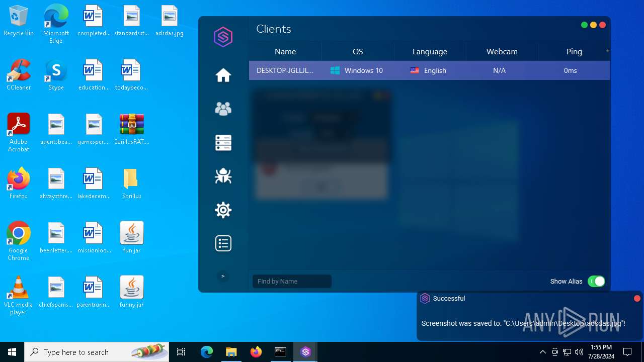
Task: Open Microsoft Edge desktop shortcut
Action: tap(56, 24)
